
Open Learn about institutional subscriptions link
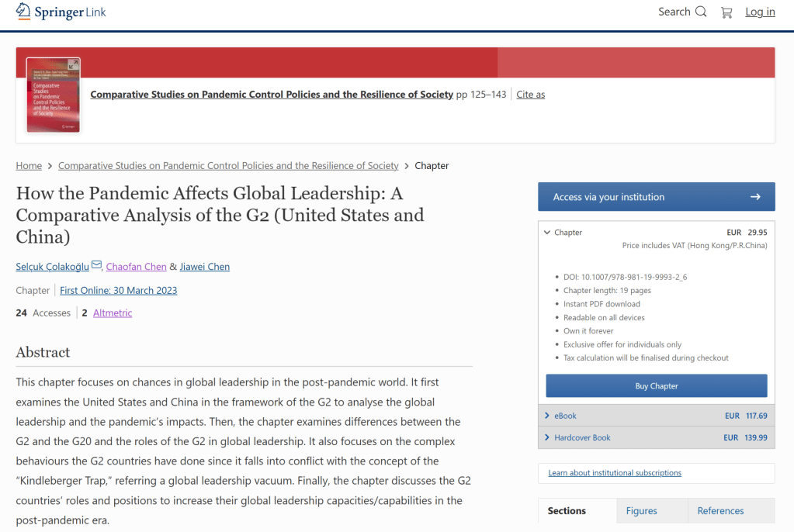pos(615,473)
